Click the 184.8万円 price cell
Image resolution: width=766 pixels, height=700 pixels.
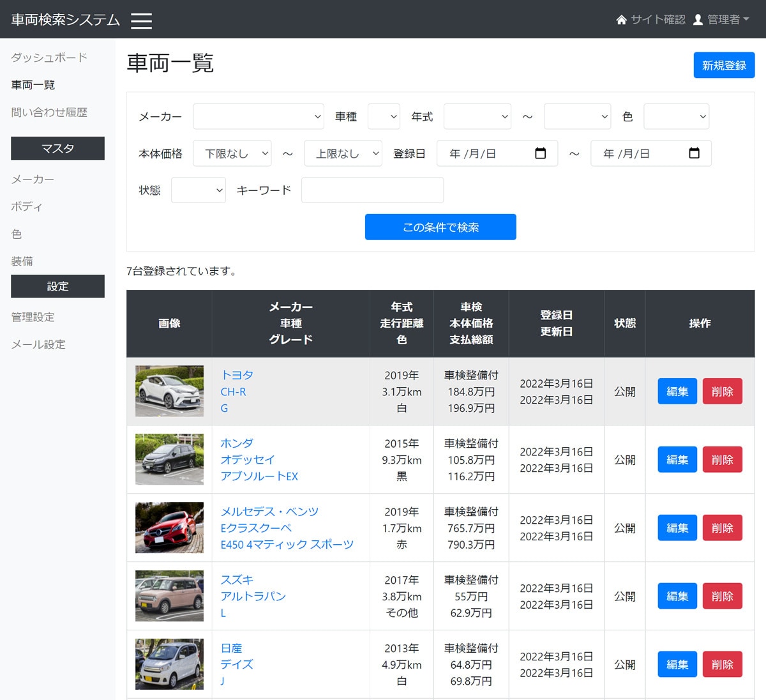[471, 392]
